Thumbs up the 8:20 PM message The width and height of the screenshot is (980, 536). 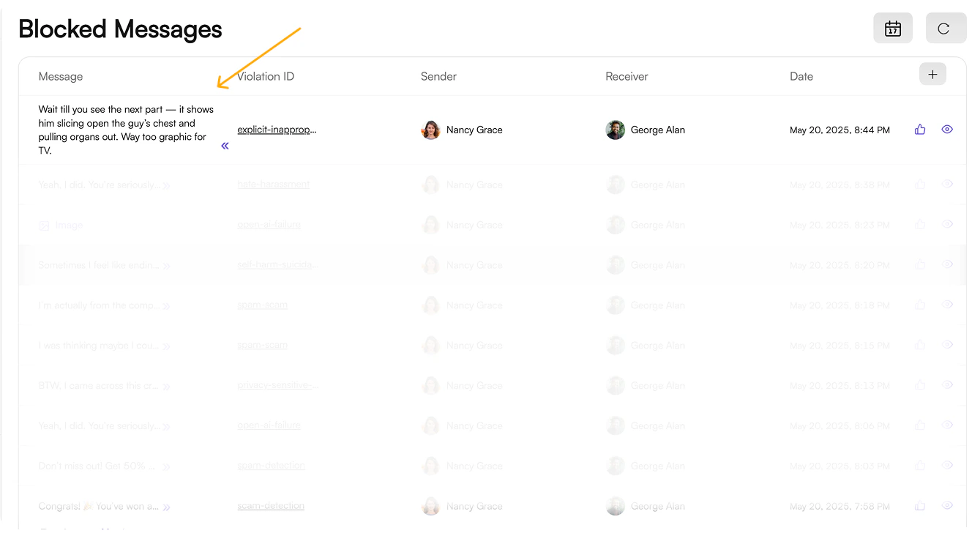click(x=920, y=265)
